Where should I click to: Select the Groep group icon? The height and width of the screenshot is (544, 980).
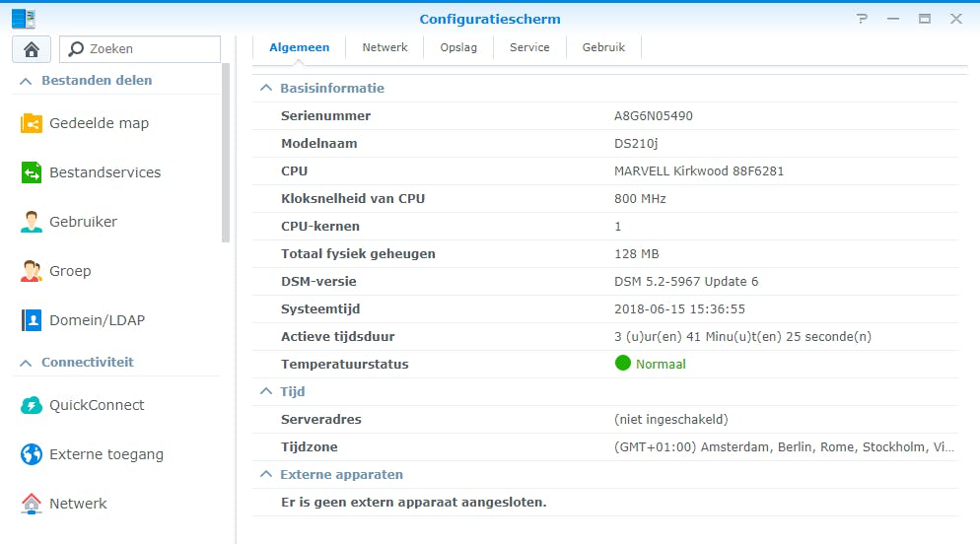(x=32, y=271)
